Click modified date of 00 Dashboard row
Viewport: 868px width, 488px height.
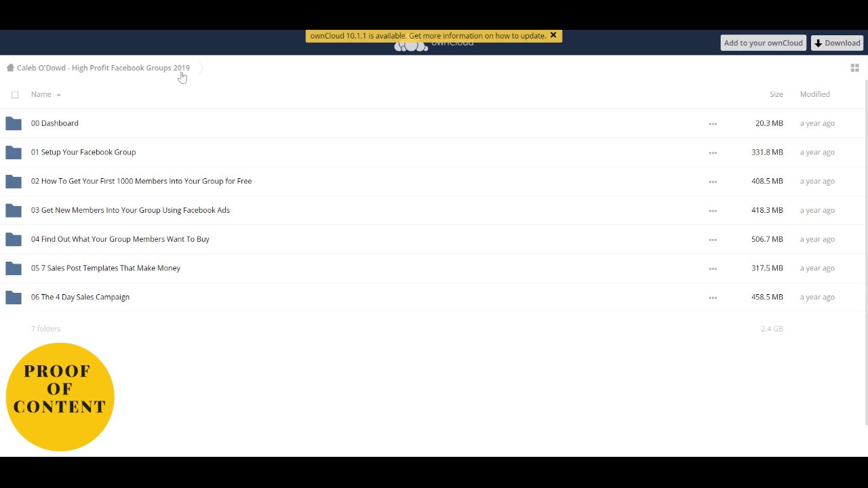pos(817,123)
